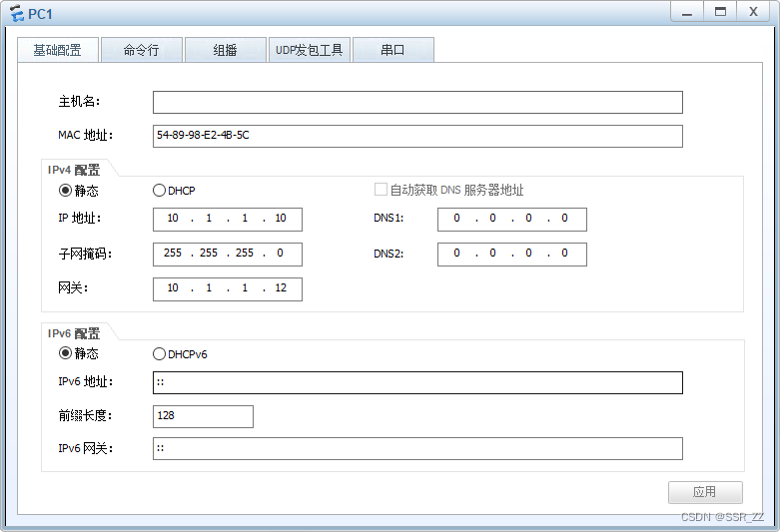Toggle 自动获取 DNS 服务器地址 checkbox
This screenshot has height=532, width=780.
[381, 190]
